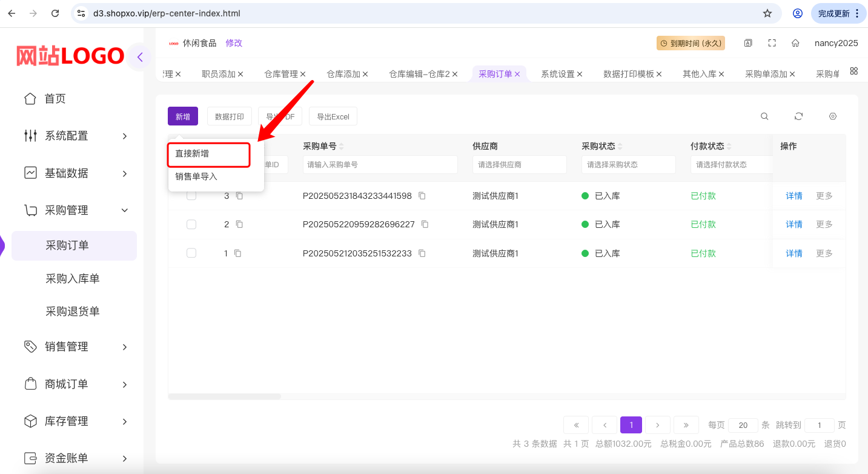868x474 pixels.
Task: Expand 商城订单 using its chevron
Action: coord(125,384)
